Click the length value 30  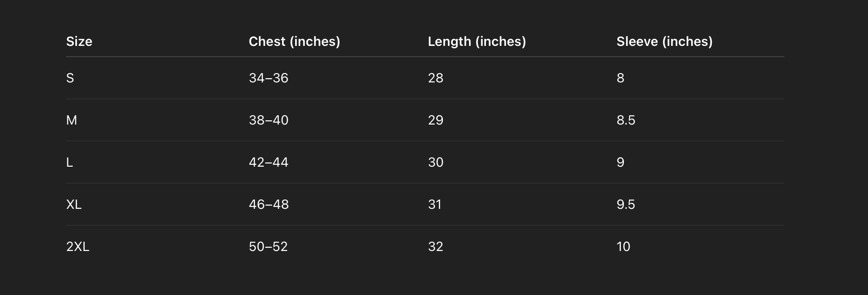point(435,162)
